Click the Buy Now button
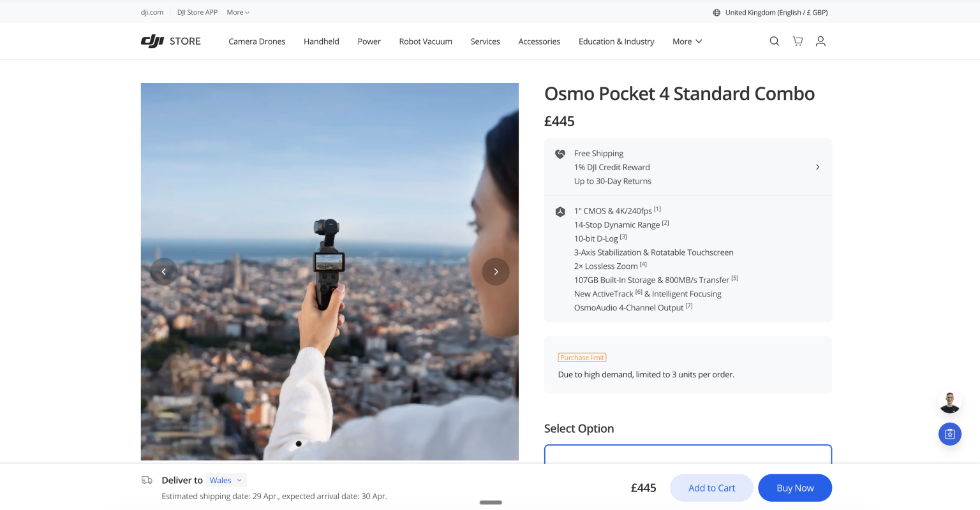Screen dimensions: 980x510 pyautogui.click(x=795, y=488)
